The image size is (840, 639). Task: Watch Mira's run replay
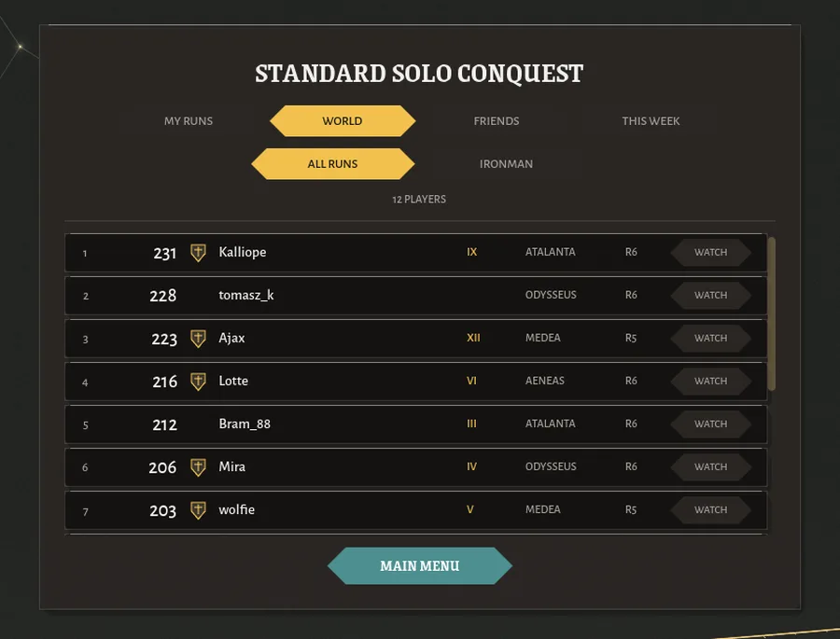pos(711,466)
